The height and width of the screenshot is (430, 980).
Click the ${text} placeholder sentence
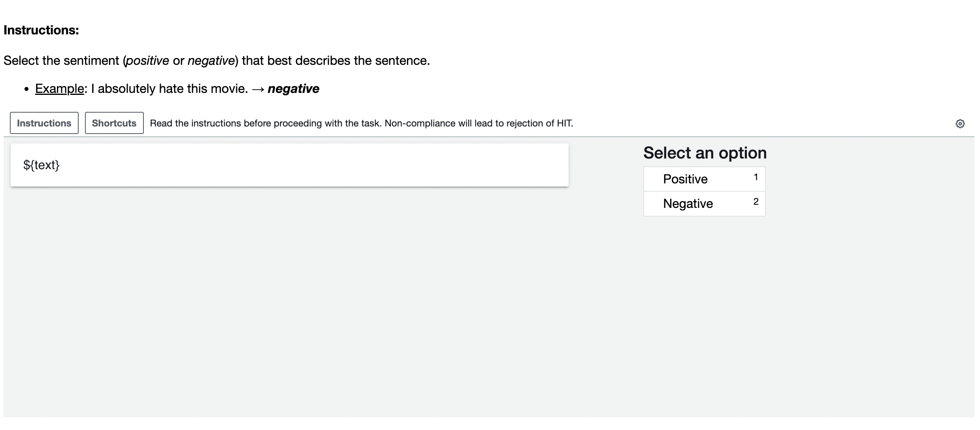(x=41, y=165)
